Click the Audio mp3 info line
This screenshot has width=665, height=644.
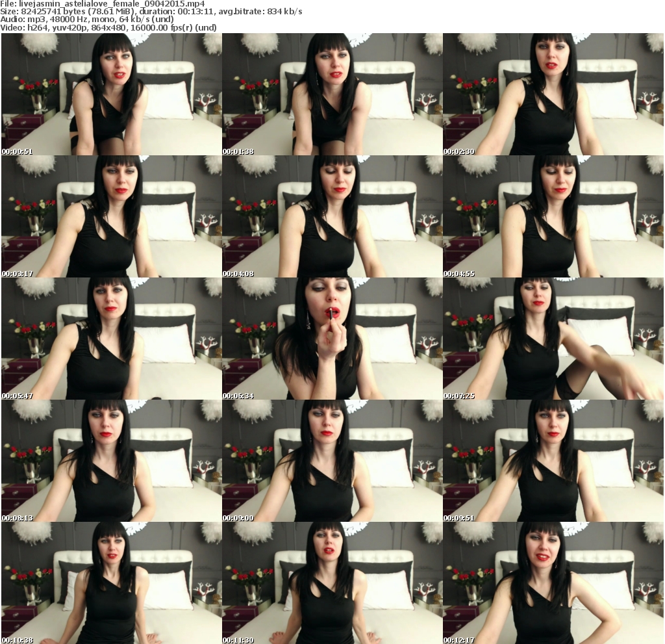(87, 19)
